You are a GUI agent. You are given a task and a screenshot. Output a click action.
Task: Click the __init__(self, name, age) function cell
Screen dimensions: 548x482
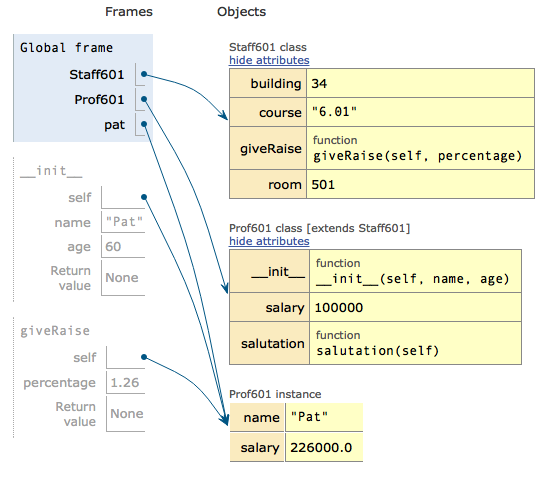click(x=416, y=271)
